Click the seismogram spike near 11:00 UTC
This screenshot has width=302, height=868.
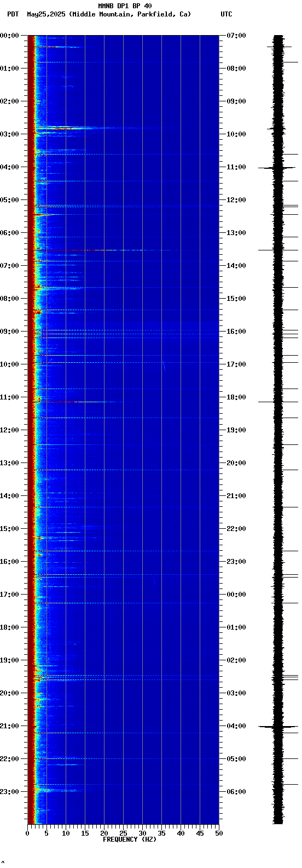pyautogui.click(x=276, y=168)
